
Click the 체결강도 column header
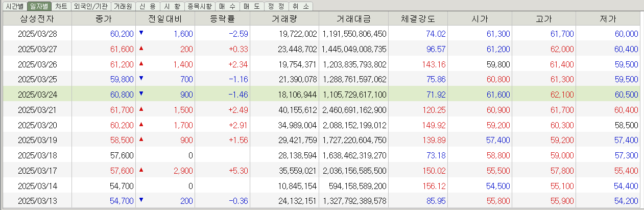418,19
